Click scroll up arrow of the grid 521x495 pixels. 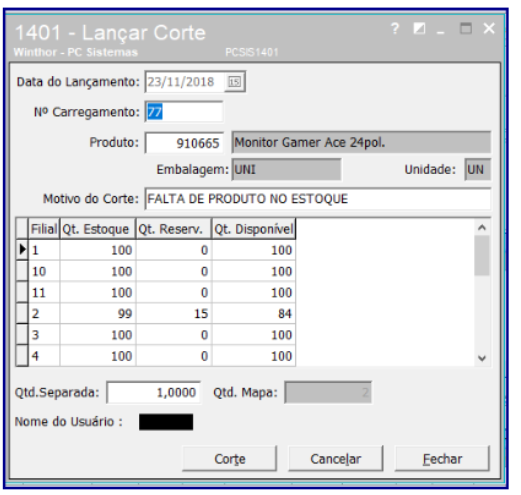(482, 228)
